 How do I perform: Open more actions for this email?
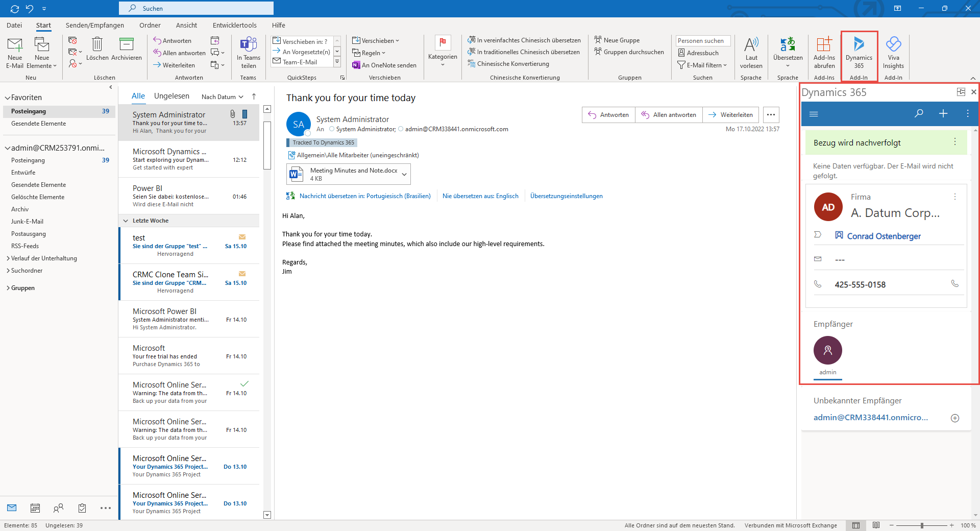click(771, 115)
